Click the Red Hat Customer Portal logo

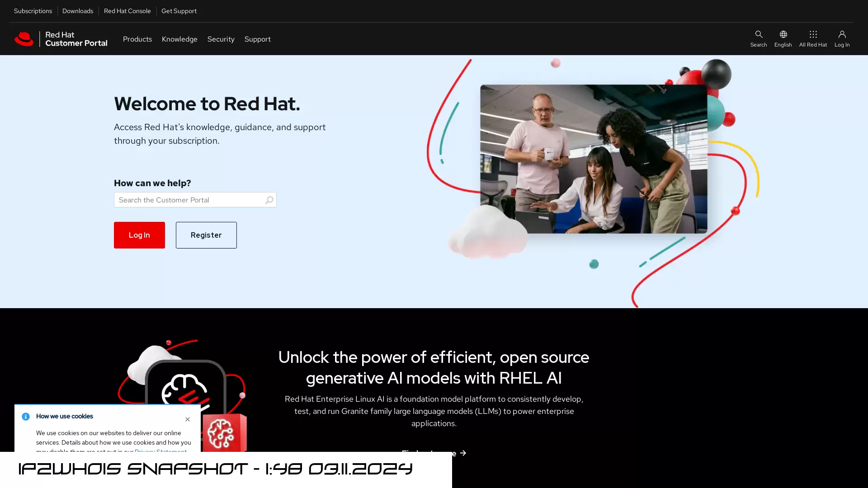(61, 39)
